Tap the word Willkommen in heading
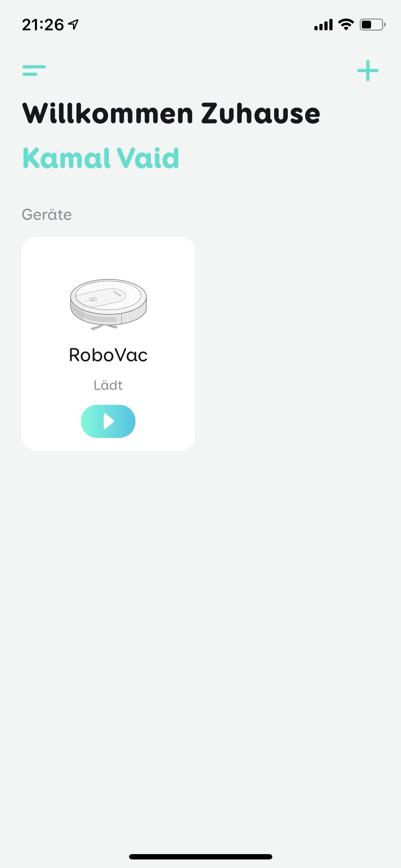Screen dimensions: 401x868 (x=108, y=114)
